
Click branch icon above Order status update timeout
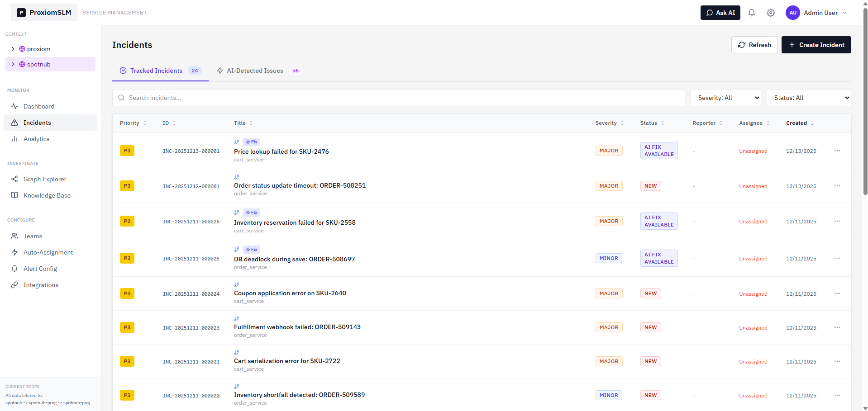tap(236, 177)
